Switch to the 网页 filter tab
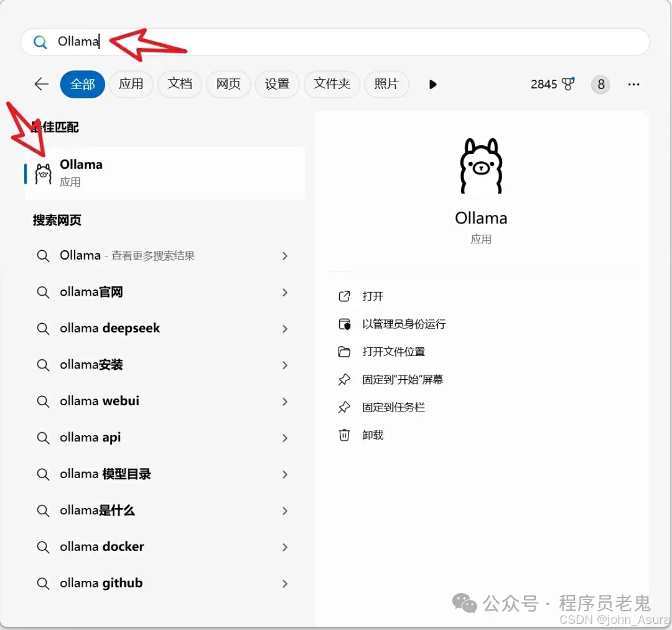 (x=228, y=84)
